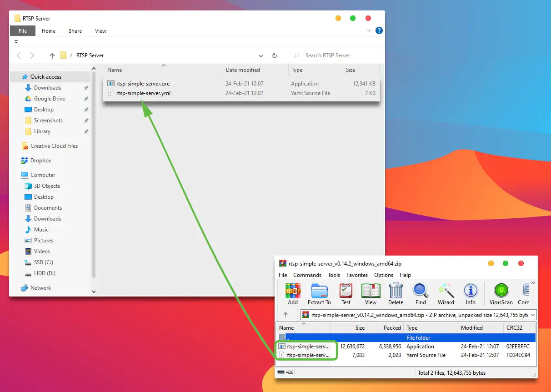Image resolution: width=551 pixels, height=392 pixels.
Task: Sort archive list by Packed column
Action: point(392,328)
